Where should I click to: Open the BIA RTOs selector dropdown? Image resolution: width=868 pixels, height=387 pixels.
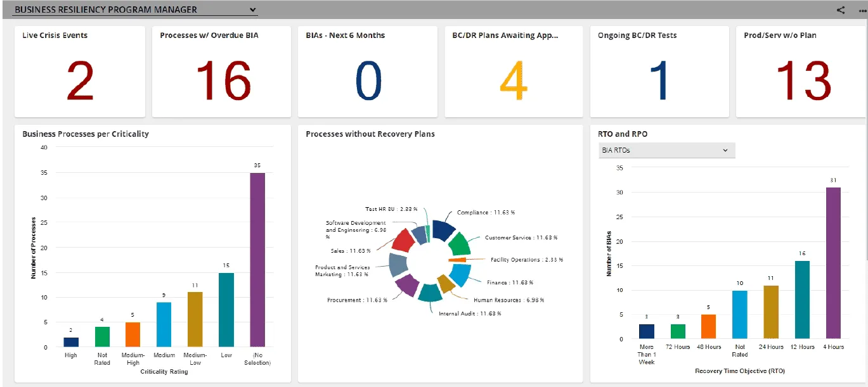tap(667, 150)
